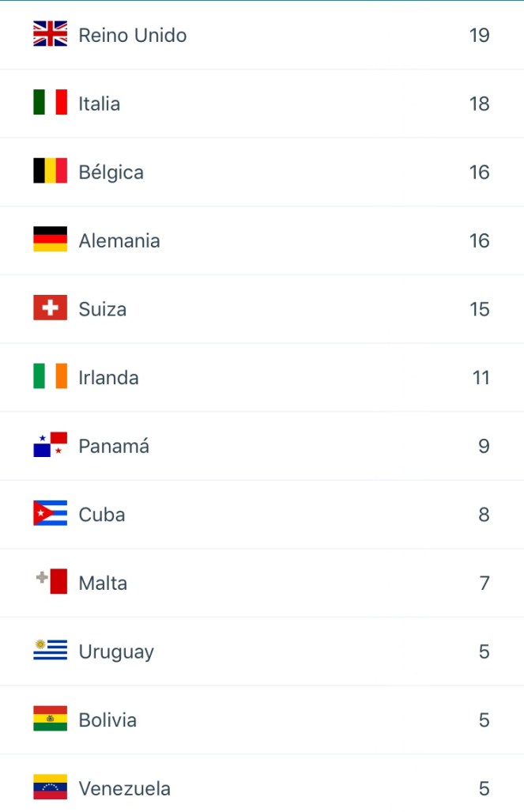The height and width of the screenshot is (812, 524).
Task: Tap the Malta flag icon
Action: tap(50, 582)
